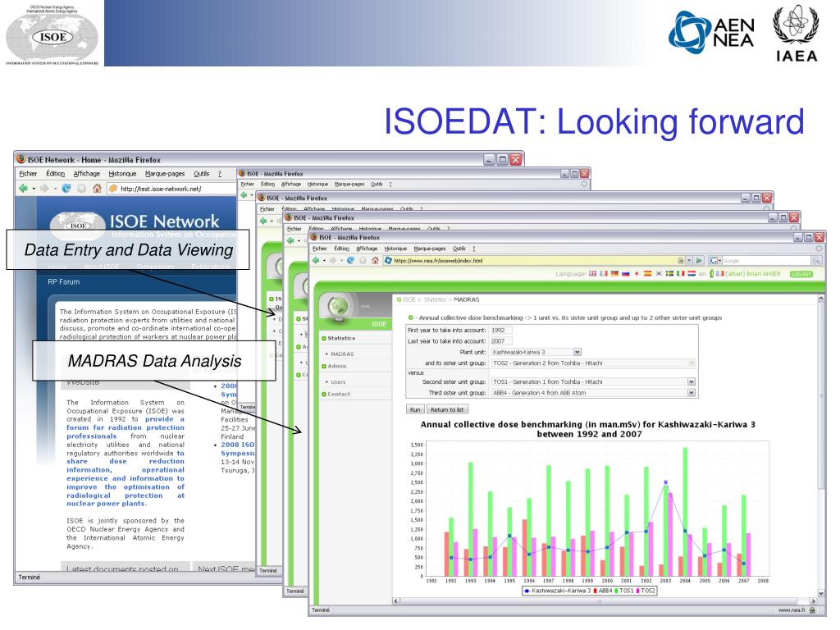This screenshot has height=630, width=840.
Task: Go back in the MADRAS Firefox window
Action: [x=316, y=260]
